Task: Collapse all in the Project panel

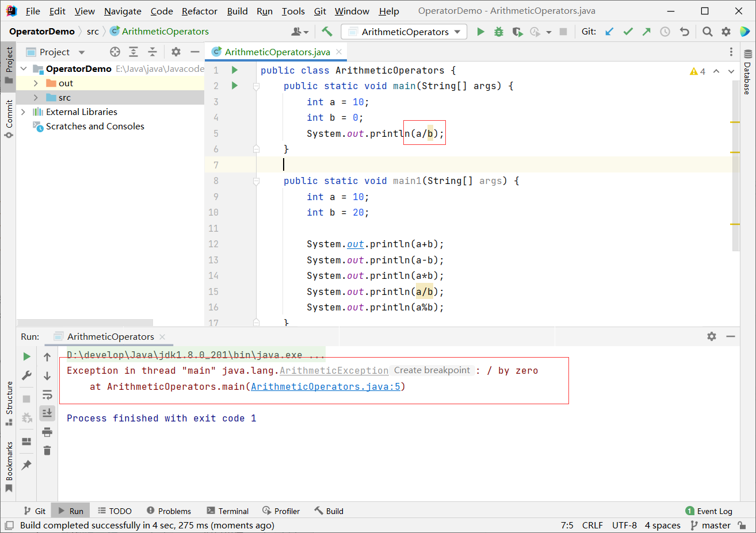Action: pyautogui.click(x=152, y=52)
